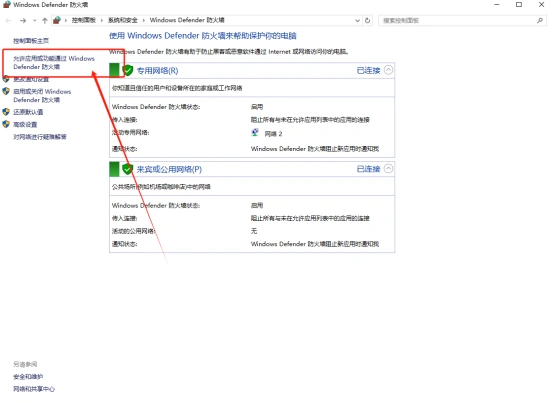This screenshot has height=403, width=553.
Task: Open 网络和共享中心 link
Action: pos(34,389)
